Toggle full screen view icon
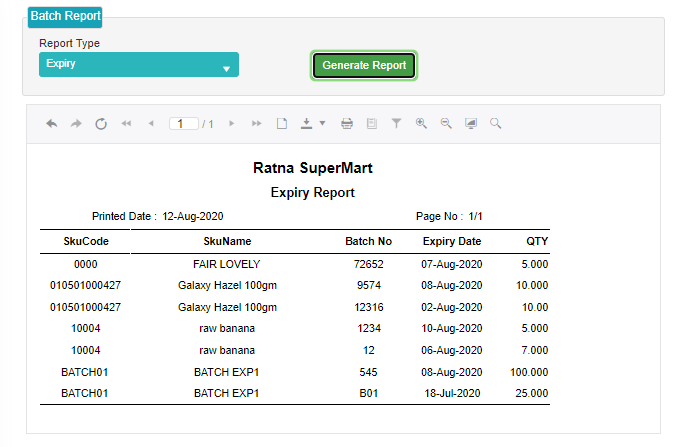Image resolution: width=682 pixels, height=447 pixels. pos(471,123)
